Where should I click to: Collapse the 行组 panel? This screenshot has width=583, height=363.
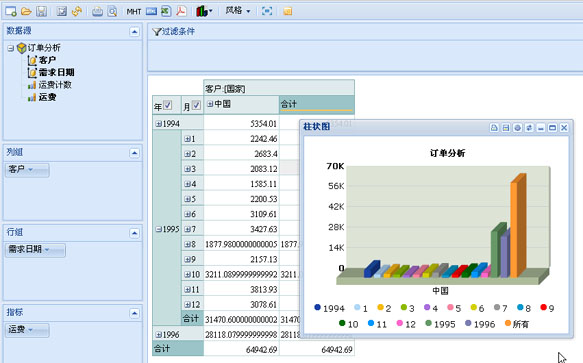(135, 233)
